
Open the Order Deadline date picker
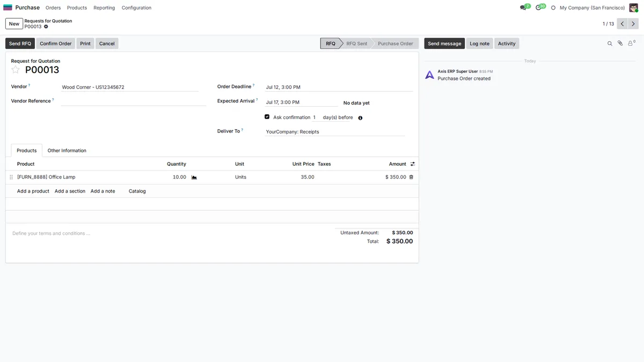click(x=339, y=87)
